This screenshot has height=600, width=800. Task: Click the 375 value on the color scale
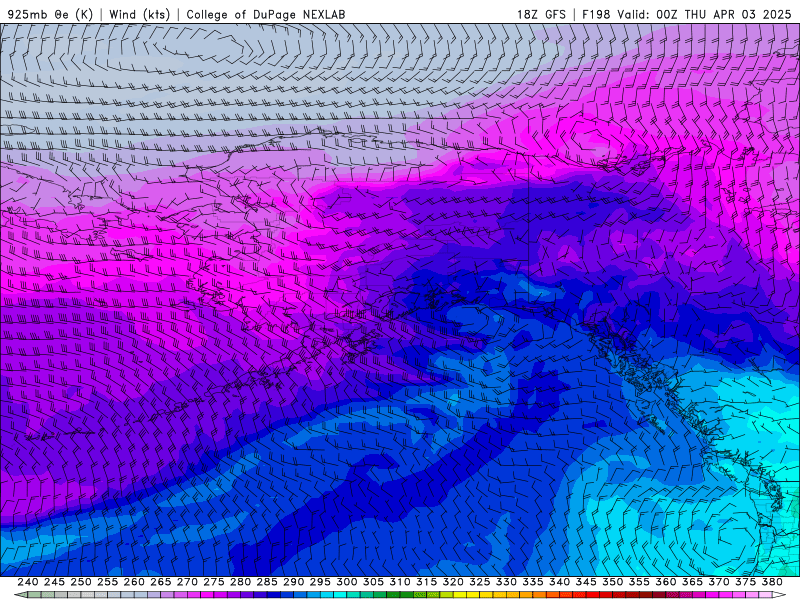(745, 582)
